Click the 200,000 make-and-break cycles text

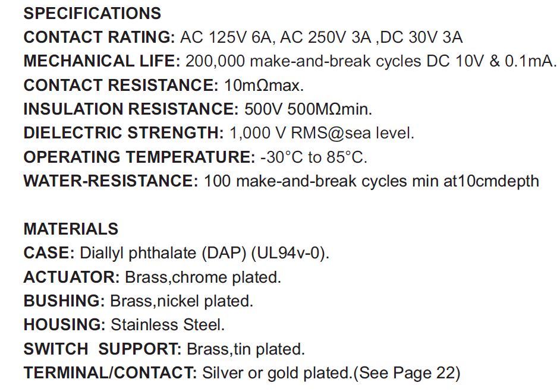(303, 61)
